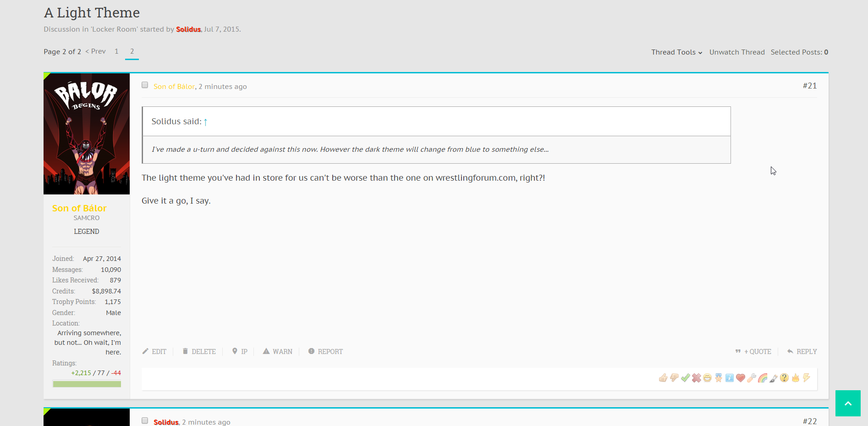Image resolution: width=868 pixels, height=426 pixels.
Task: Open the Selected Posts menu
Action: click(x=799, y=52)
